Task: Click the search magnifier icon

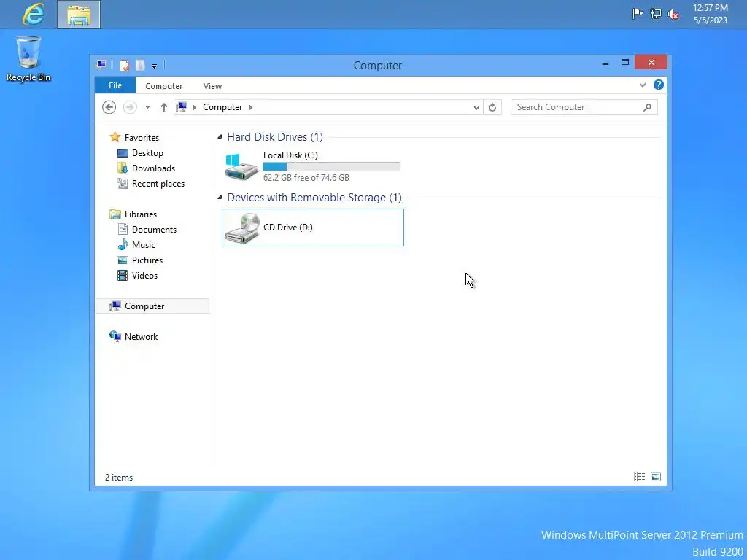Action: tap(647, 107)
